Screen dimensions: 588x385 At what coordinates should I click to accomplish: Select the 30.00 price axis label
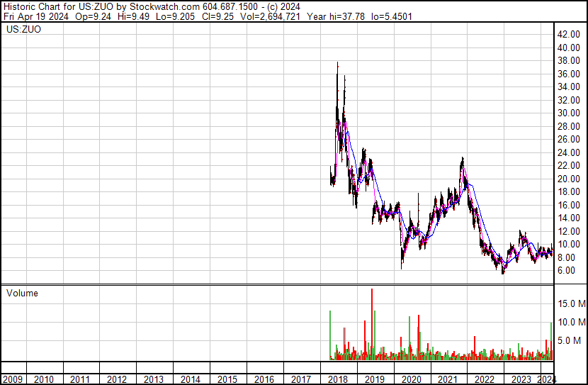coord(569,113)
